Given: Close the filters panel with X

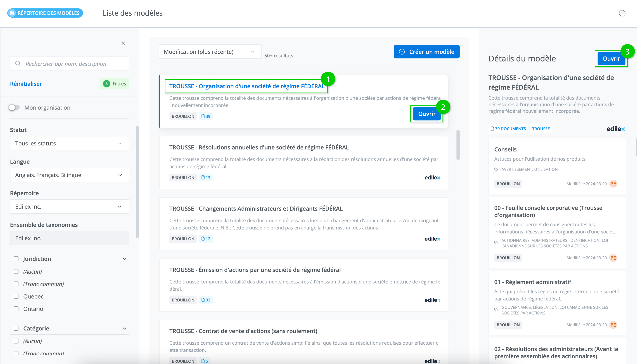Looking at the screenshot, I should (x=123, y=43).
